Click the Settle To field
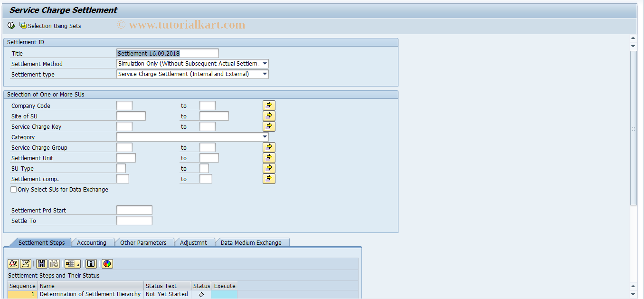 [134, 221]
